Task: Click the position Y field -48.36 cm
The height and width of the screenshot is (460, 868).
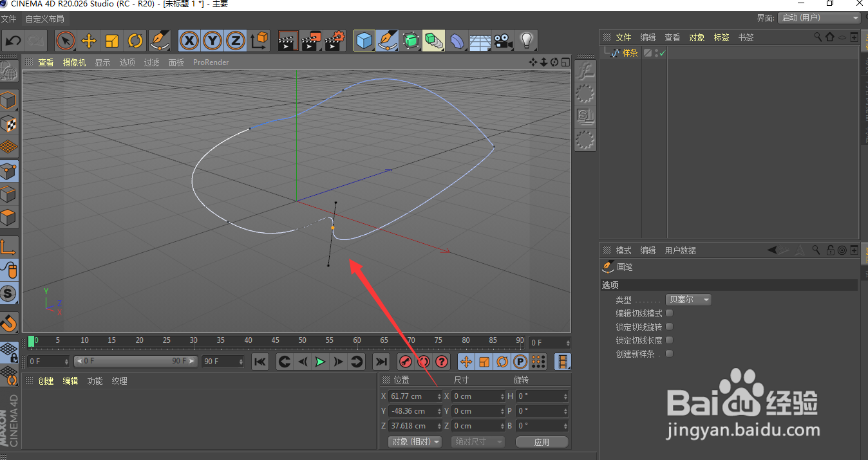Action: coord(415,411)
